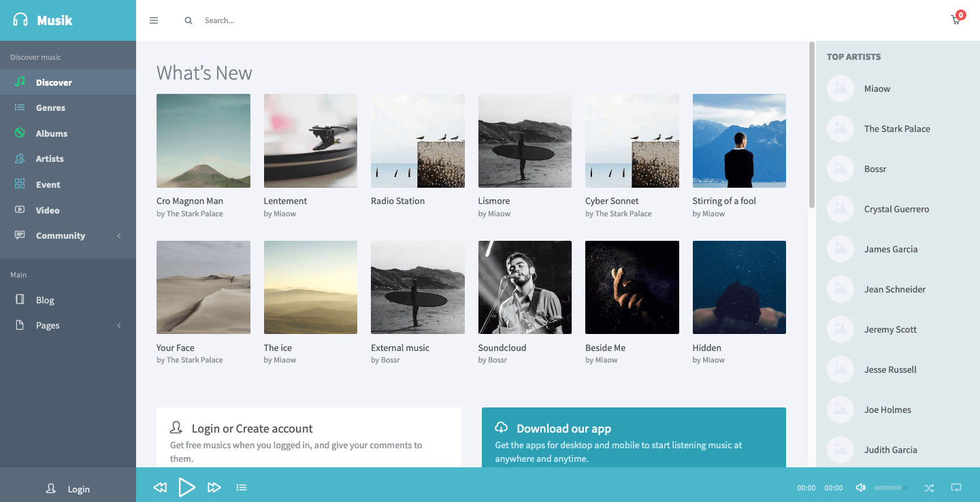Click the screen icon in player bar
The image size is (980, 502).
tap(956, 487)
